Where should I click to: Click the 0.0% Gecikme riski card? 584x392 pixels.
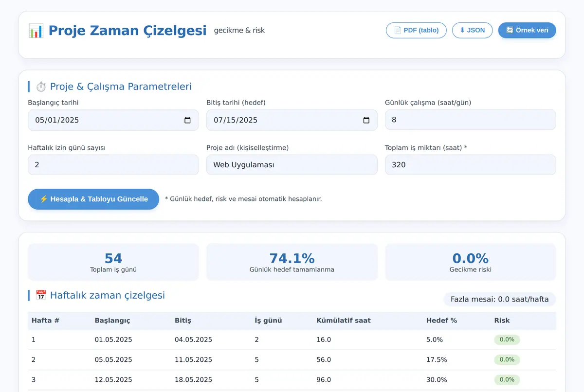[x=470, y=262]
